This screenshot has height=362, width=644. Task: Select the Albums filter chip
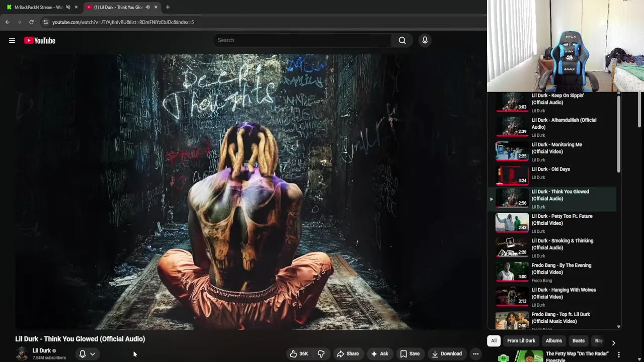click(x=554, y=341)
